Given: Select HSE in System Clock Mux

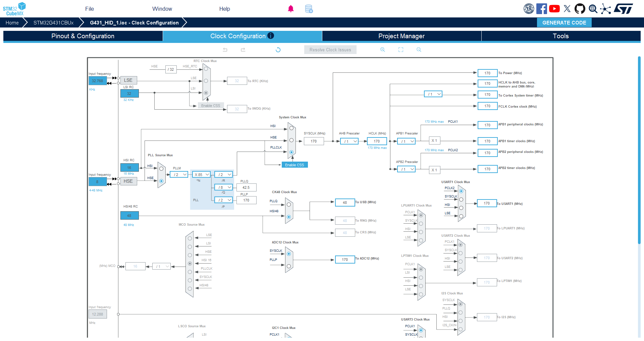Looking at the screenshot, I should click(291, 140).
